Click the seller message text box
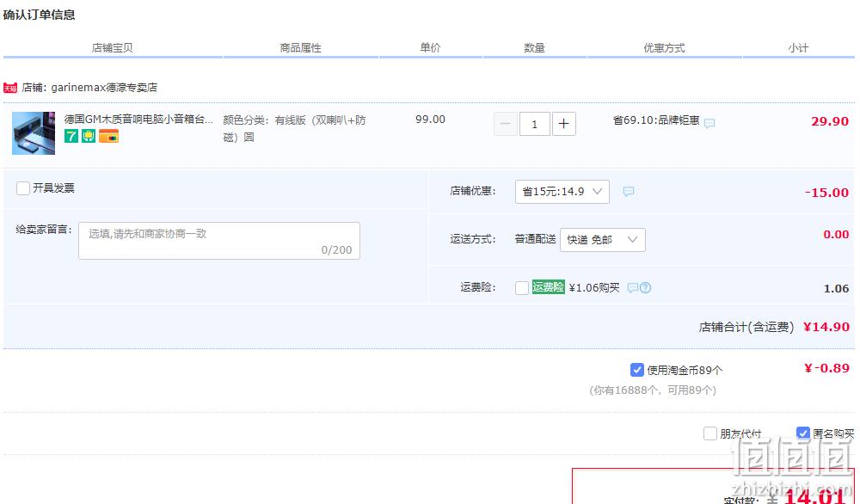The image size is (860, 504). [x=219, y=241]
